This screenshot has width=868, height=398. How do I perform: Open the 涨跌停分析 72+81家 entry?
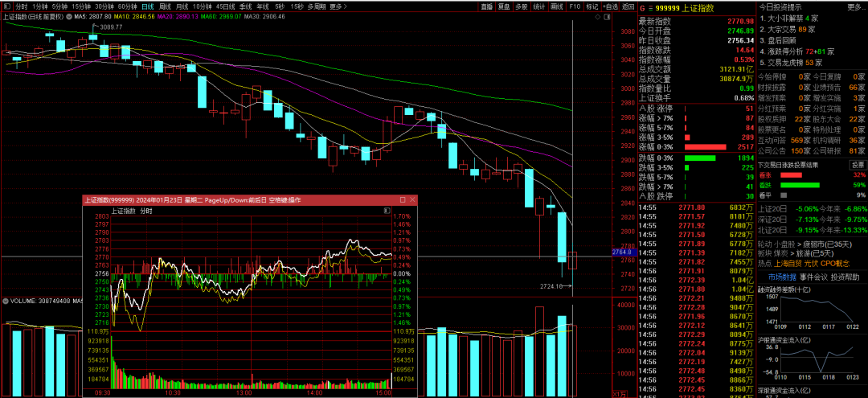[798, 51]
